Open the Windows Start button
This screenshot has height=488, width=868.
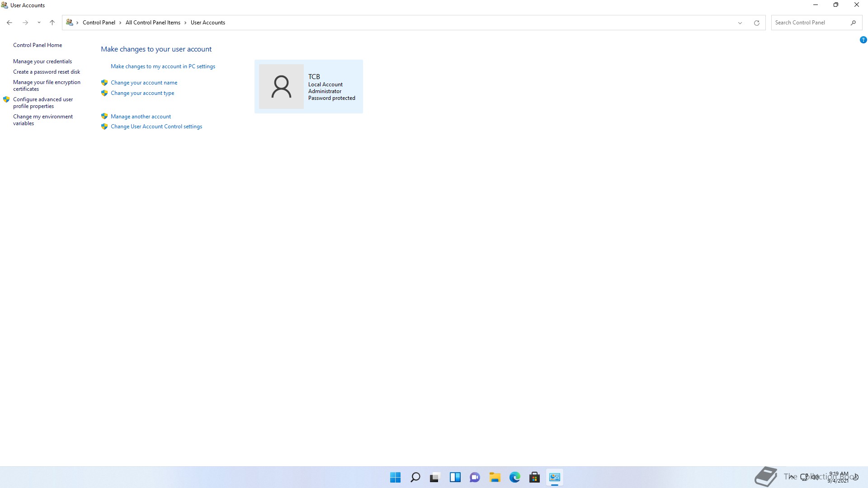pos(395,477)
